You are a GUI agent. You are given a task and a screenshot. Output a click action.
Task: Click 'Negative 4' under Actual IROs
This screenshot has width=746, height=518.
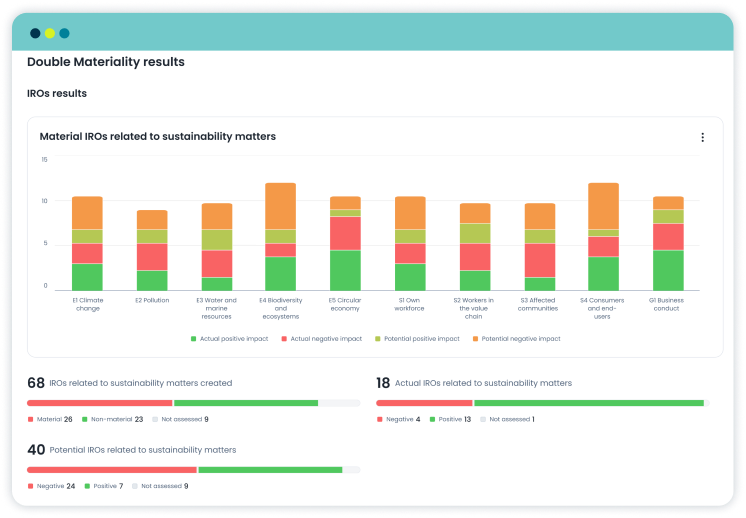tap(399, 419)
